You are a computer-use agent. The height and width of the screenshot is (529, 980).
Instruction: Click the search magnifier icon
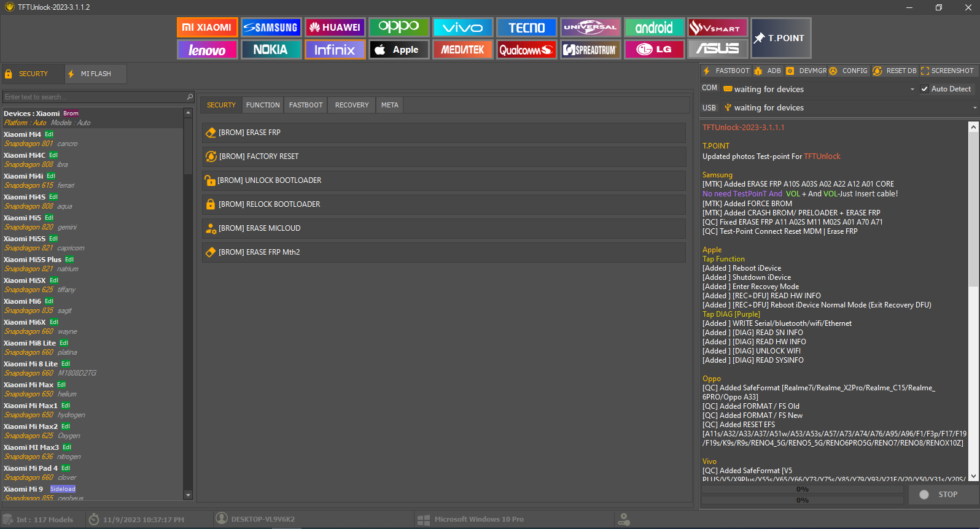coord(190,97)
